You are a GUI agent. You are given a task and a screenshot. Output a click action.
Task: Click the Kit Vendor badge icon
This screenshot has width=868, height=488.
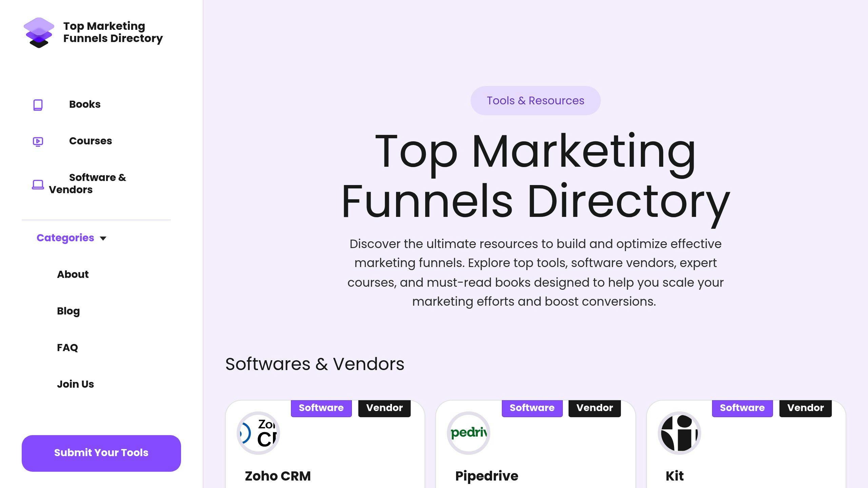pos(805,408)
